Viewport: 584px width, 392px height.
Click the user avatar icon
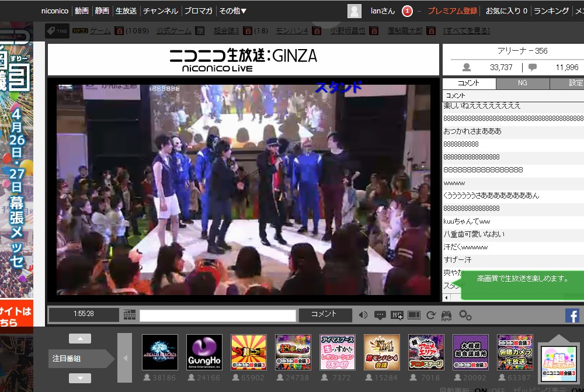click(x=354, y=11)
